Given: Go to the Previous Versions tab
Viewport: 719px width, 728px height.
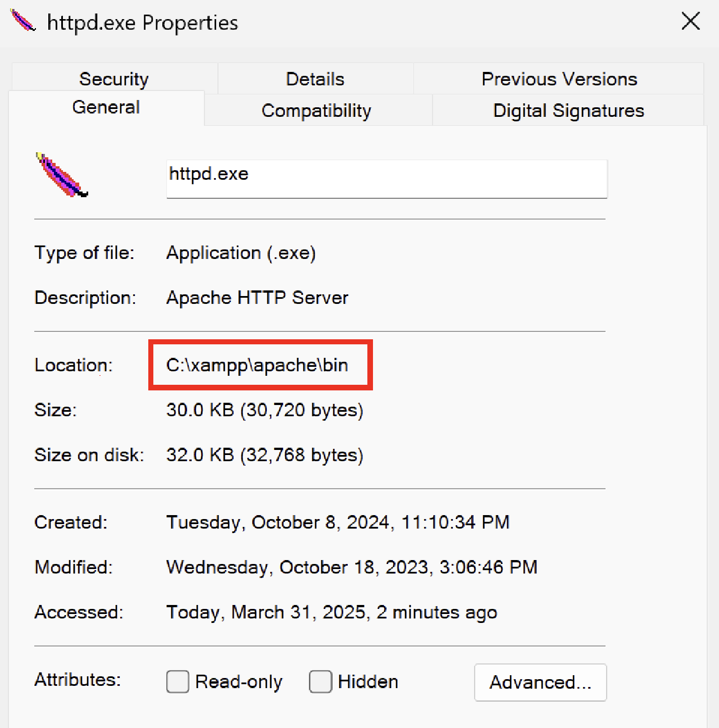Looking at the screenshot, I should point(559,79).
